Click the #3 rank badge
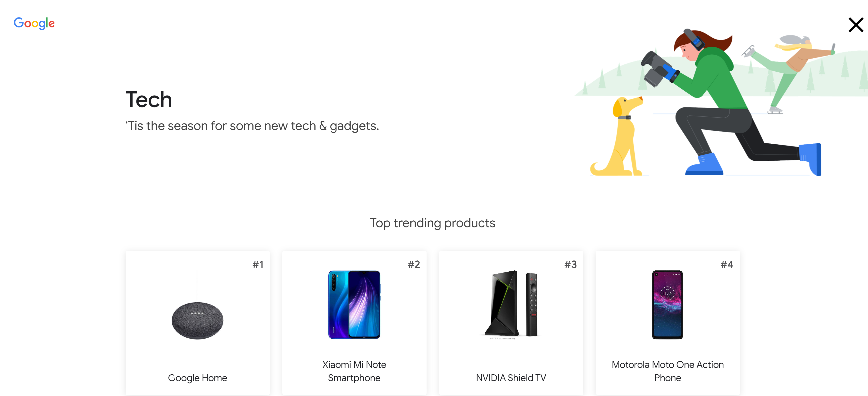 coord(571,265)
